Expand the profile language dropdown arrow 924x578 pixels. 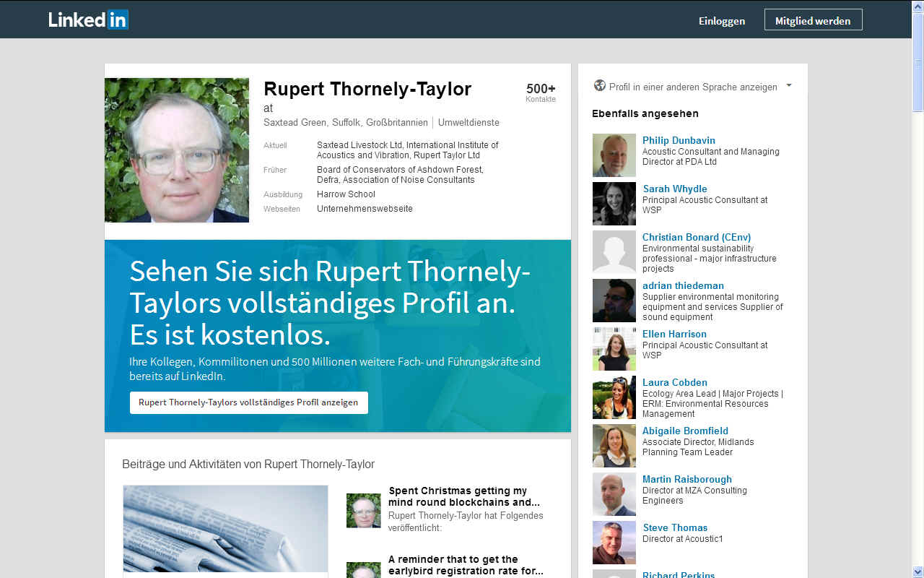click(789, 85)
